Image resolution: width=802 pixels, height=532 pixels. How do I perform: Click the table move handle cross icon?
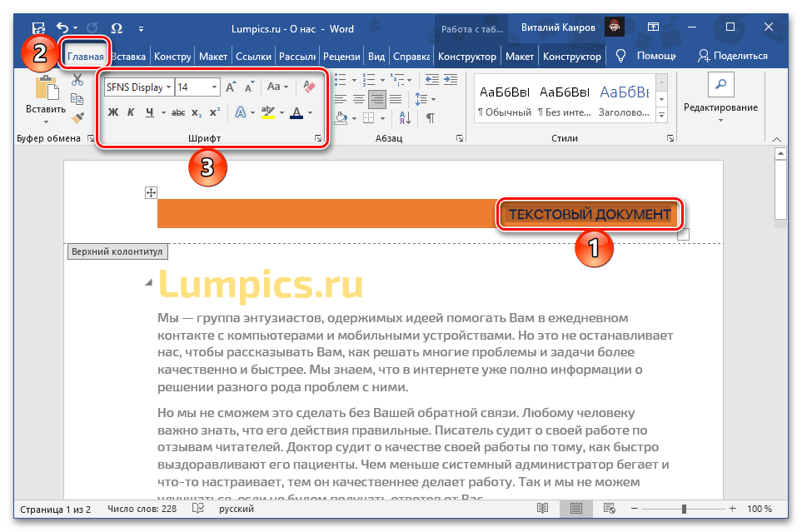click(x=151, y=193)
